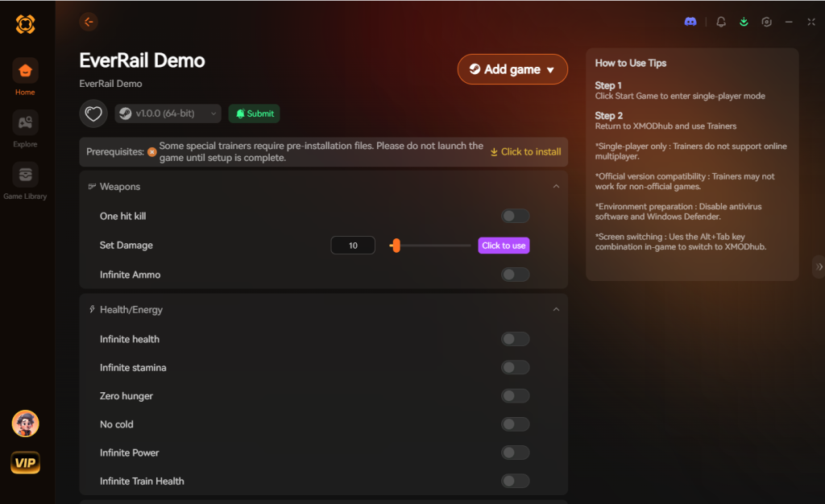Go back using the arrow button

pos(89,22)
